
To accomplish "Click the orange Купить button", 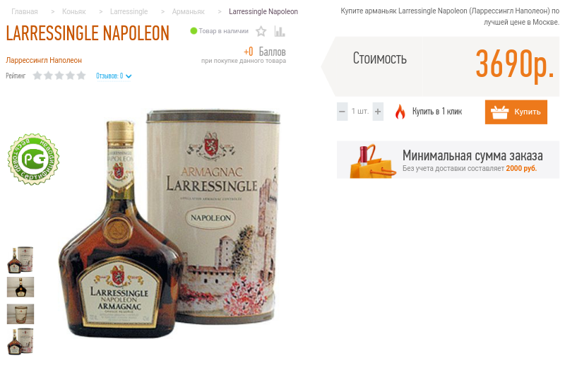I will coord(516,112).
